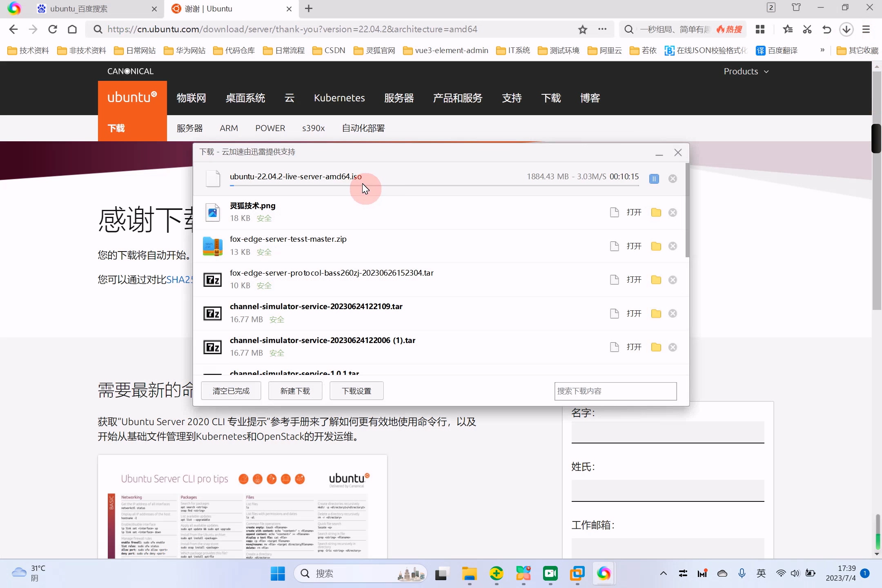Open the Windows Start menu
This screenshot has height=588, width=882.
[278, 574]
